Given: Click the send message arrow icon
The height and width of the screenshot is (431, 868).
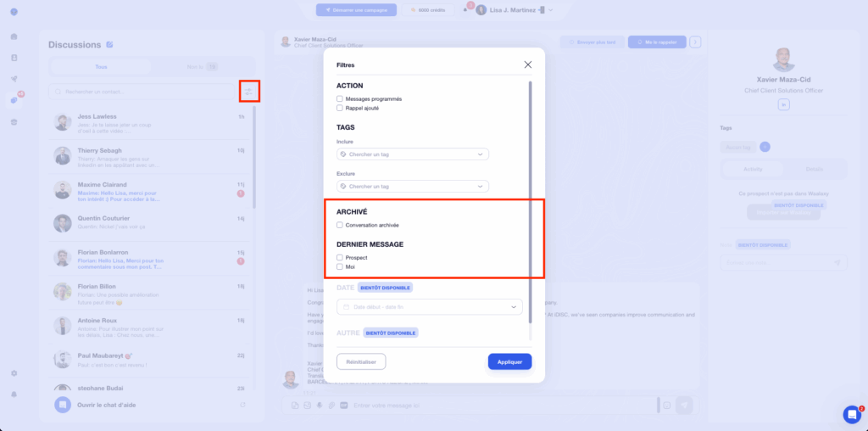Looking at the screenshot, I should 684,406.
